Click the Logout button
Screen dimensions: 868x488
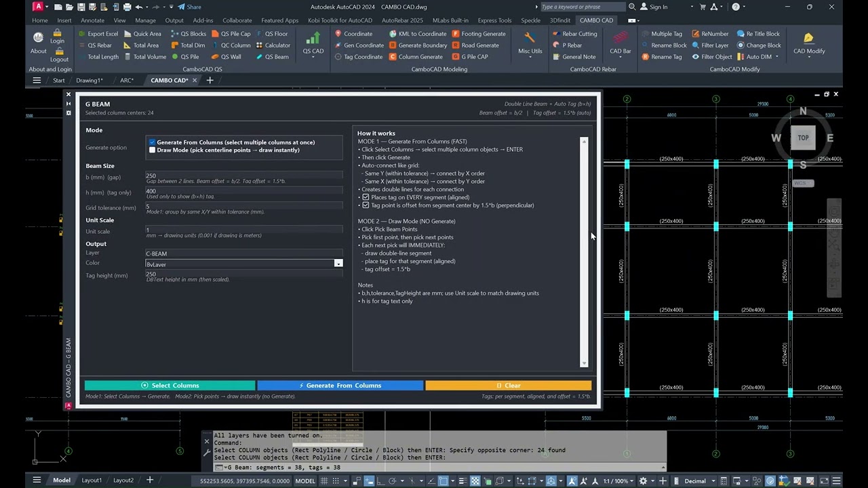point(60,55)
